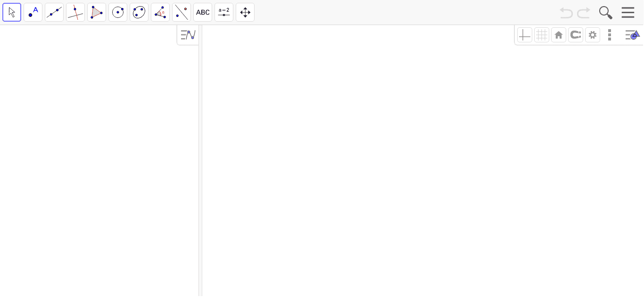Open the three-dot more options menu
644x297 pixels.
click(x=610, y=35)
